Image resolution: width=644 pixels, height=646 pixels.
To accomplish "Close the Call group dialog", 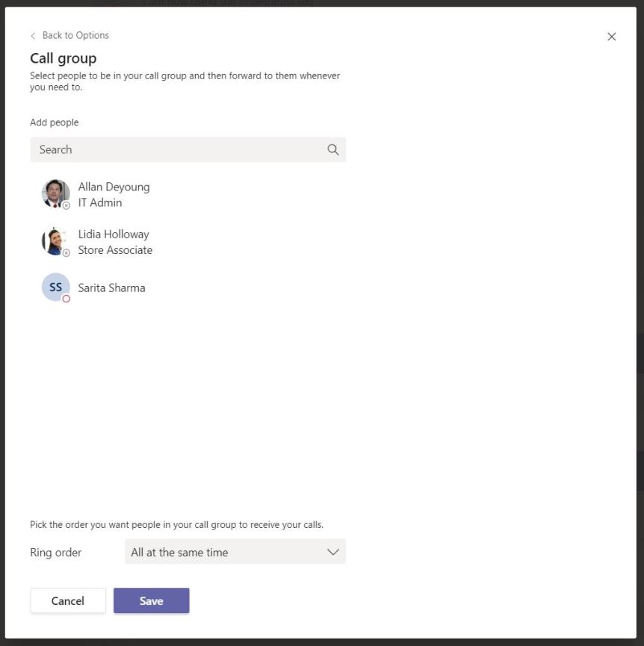I will point(611,37).
